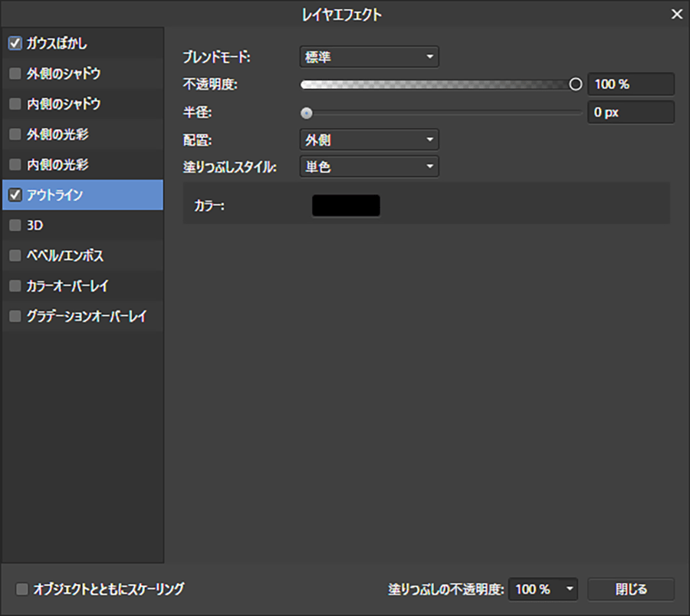
Task: Tick the 内側の光彩 checkbox
Action: tap(15, 165)
